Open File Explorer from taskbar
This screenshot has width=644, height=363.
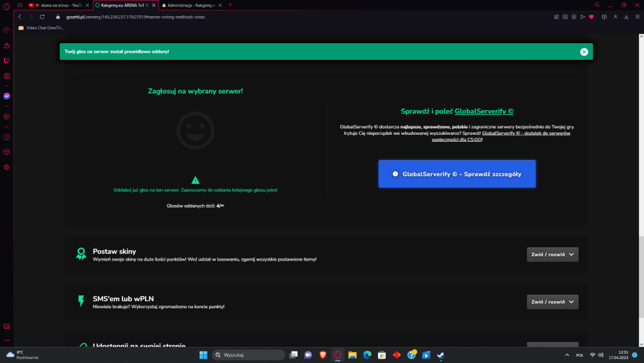[352, 355]
